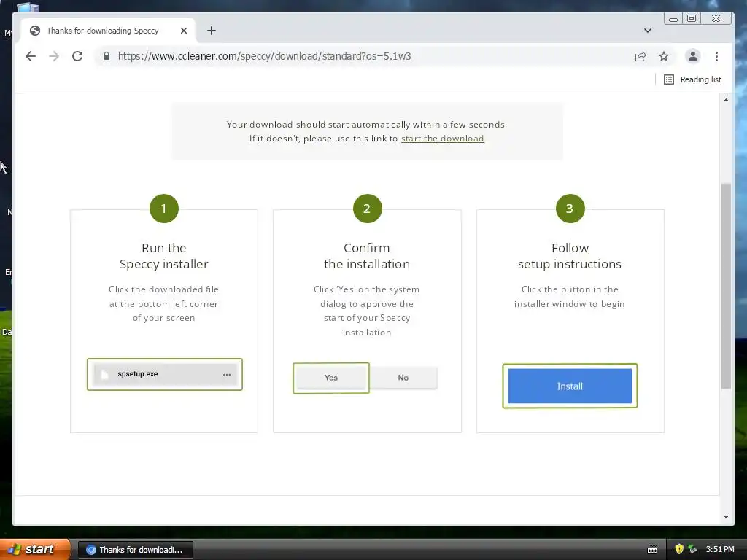Open a new browser tab

point(212,31)
